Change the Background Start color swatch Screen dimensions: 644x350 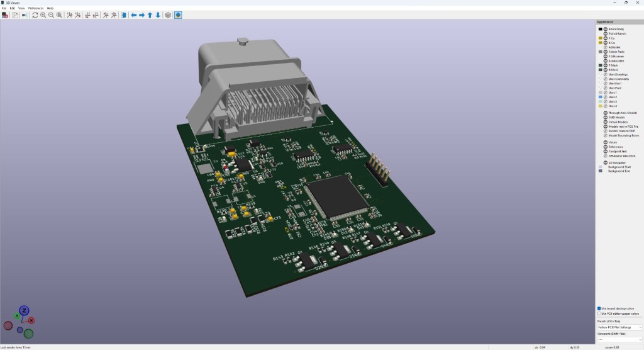(601, 167)
